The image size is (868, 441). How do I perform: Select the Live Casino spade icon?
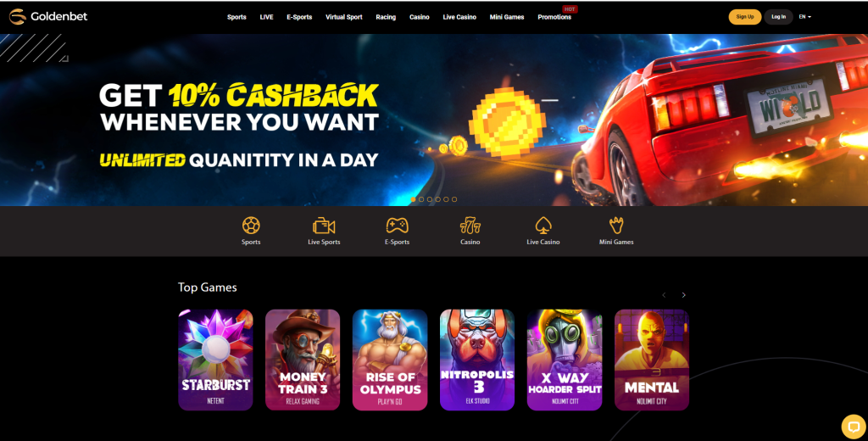tap(543, 226)
